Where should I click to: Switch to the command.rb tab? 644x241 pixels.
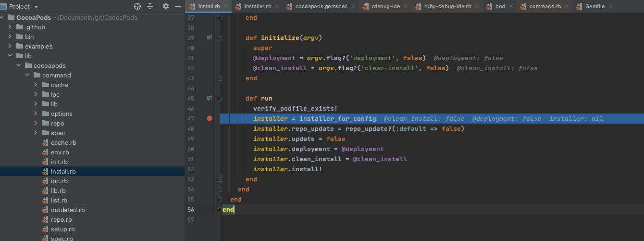(545, 6)
